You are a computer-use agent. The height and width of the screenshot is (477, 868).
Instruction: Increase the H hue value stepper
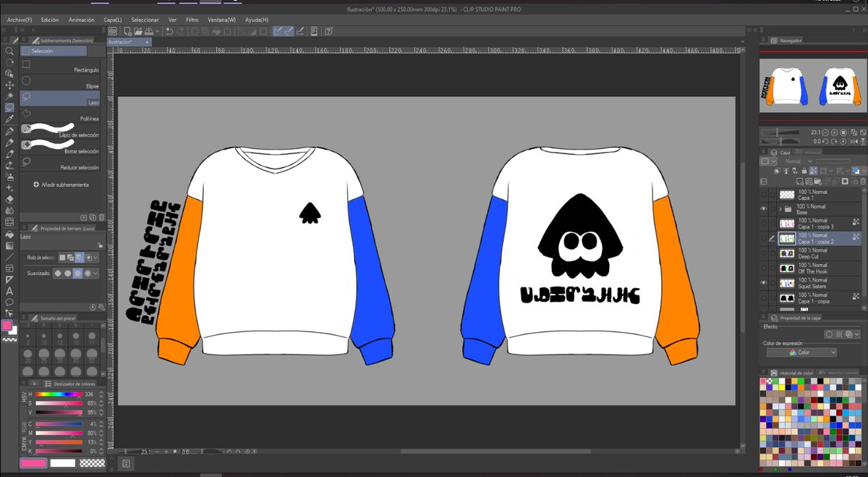coord(101,393)
